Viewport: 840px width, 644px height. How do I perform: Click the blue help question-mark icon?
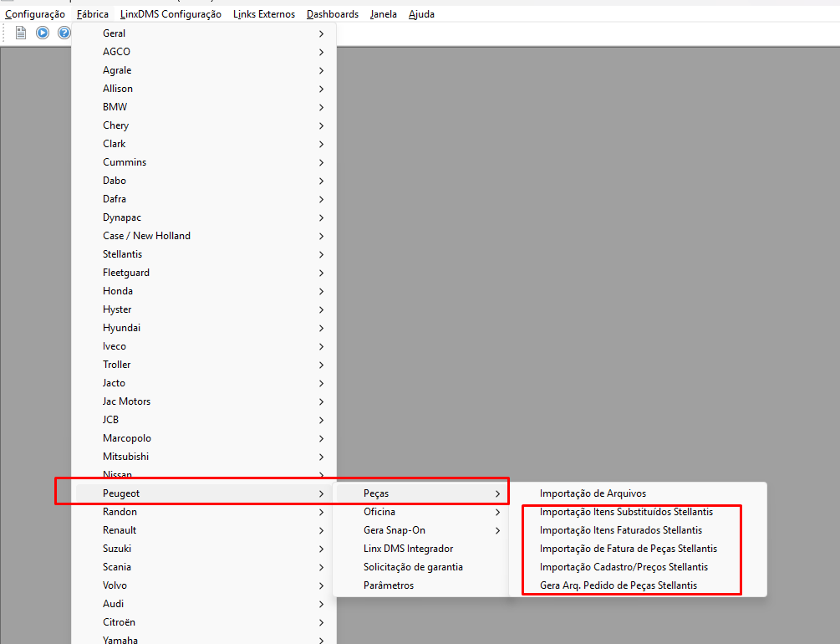(64, 33)
